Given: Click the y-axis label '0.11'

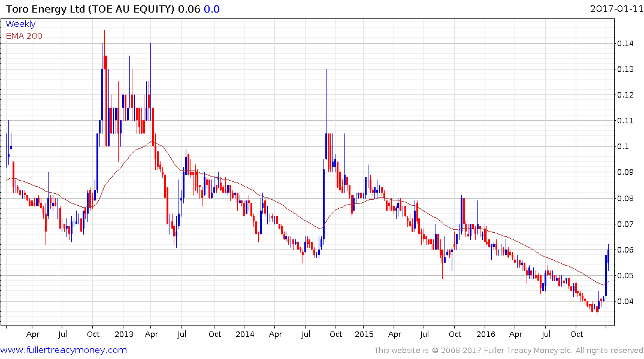Looking at the screenshot, I should 625,121.
